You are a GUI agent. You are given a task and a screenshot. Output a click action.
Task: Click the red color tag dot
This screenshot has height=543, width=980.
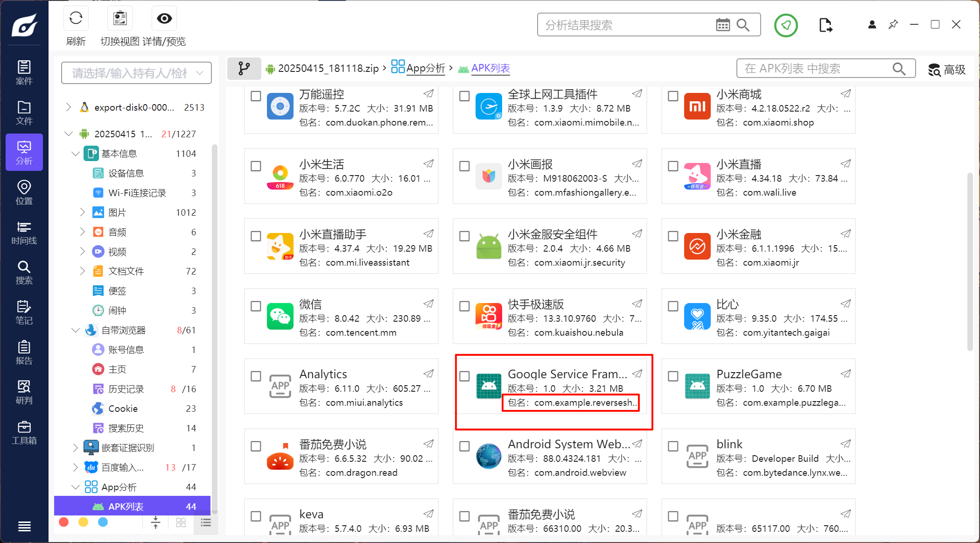(64, 522)
